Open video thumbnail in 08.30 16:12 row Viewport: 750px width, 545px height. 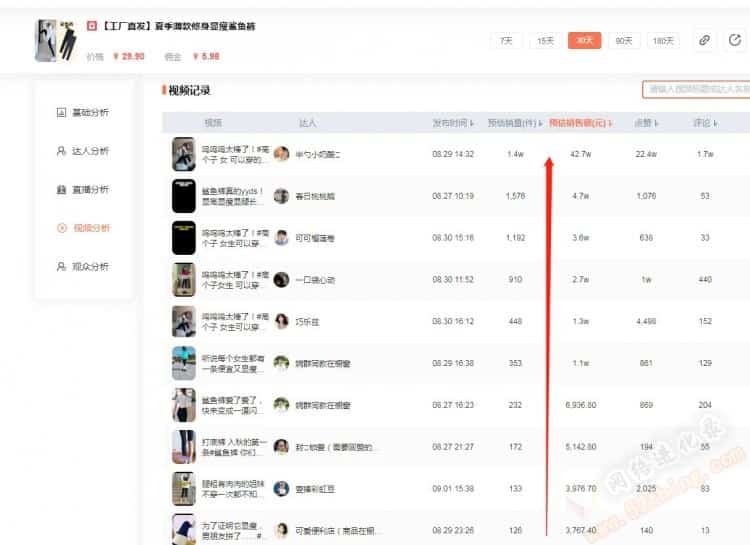point(184,322)
